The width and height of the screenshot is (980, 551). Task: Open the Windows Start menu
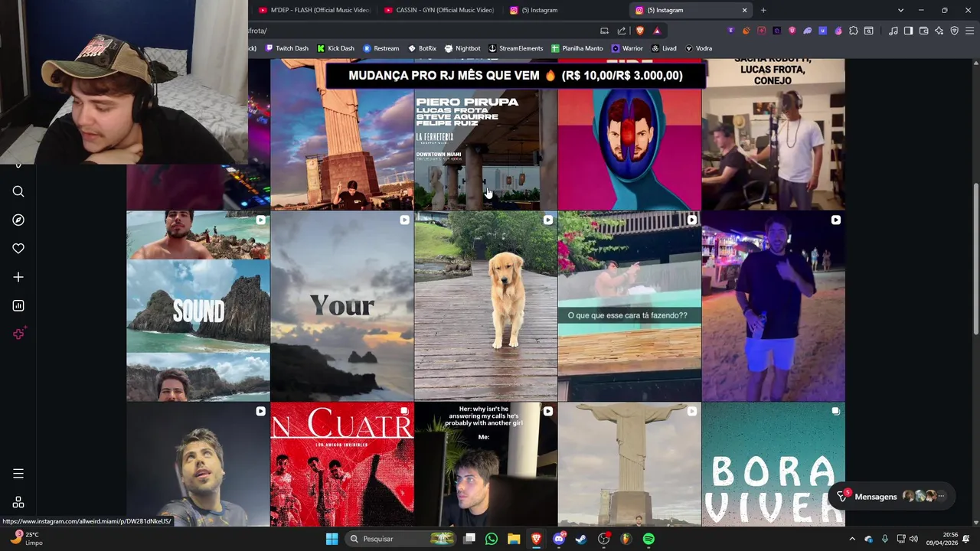click(332, 539)
